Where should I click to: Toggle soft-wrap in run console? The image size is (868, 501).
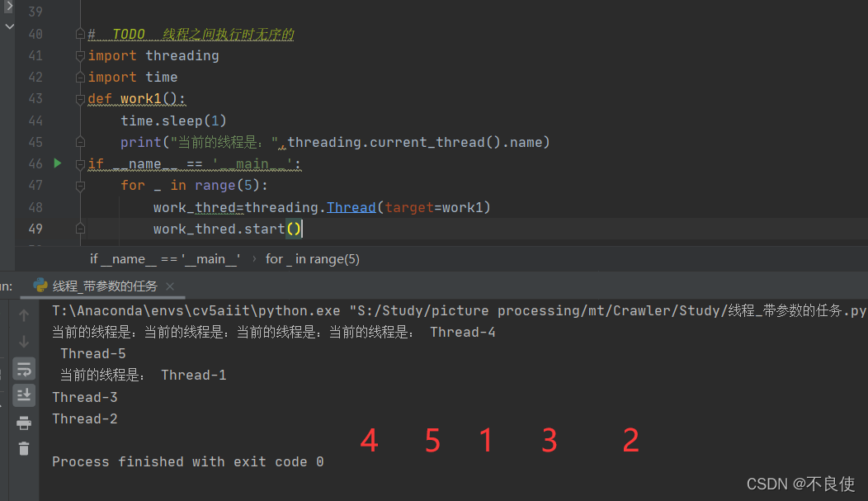pos(24,369)
